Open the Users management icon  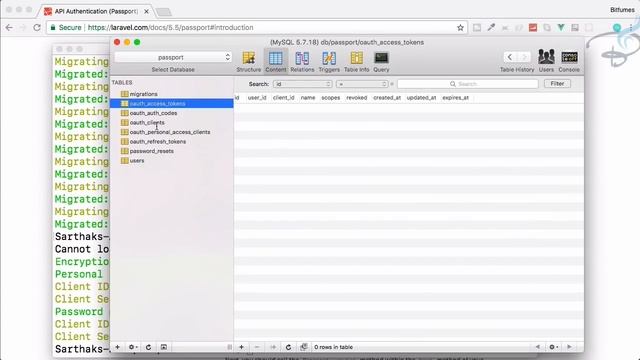[x=546, y=61]
